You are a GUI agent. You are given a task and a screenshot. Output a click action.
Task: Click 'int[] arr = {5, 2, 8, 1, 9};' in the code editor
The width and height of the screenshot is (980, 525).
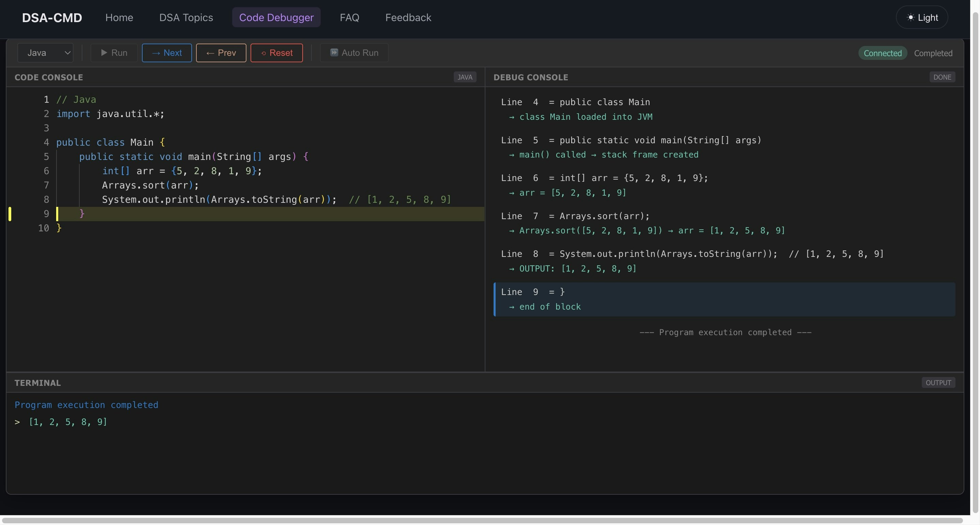pos(182,171)
